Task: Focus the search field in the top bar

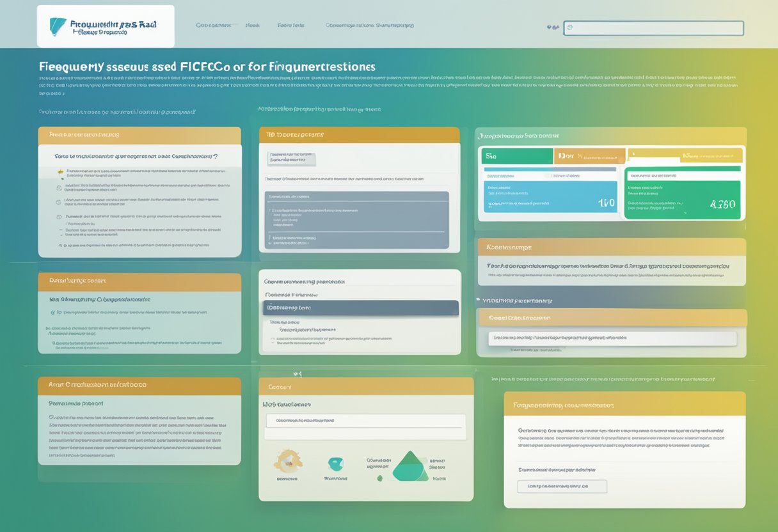Action: tap(653, 28)
